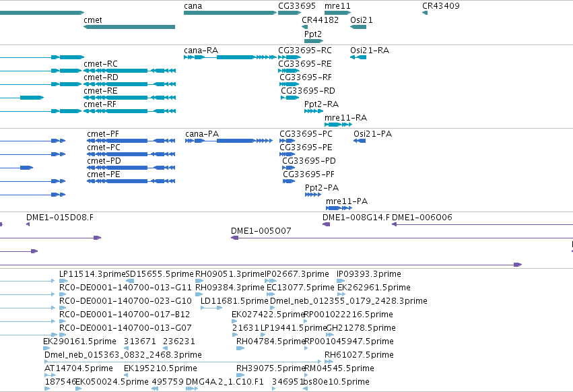Select clone DME1-006O06
573x392 pixels.
tap(422, 218)
